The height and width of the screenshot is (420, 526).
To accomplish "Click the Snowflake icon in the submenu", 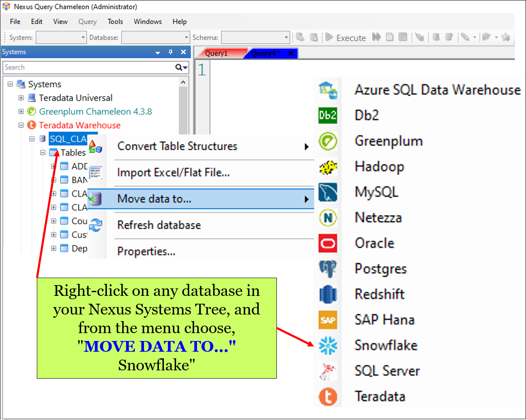I will pyautogui.click(x=328, y=346).
